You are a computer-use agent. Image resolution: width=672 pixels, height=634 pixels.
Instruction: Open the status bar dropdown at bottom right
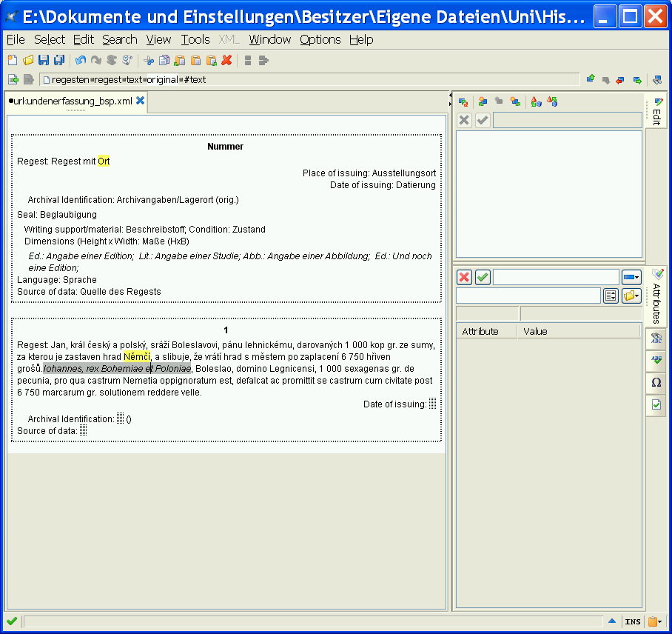point(655,622)
